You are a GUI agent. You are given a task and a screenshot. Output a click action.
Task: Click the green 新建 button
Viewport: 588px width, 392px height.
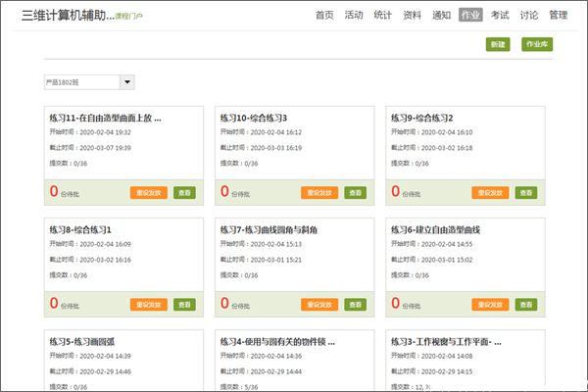(497, 45)
